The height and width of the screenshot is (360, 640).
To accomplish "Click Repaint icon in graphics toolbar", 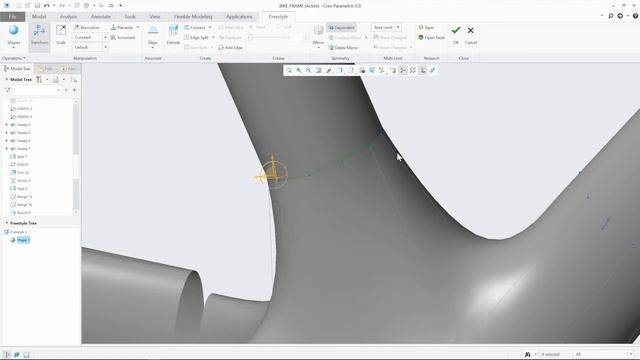I will (x=318, y=70).
